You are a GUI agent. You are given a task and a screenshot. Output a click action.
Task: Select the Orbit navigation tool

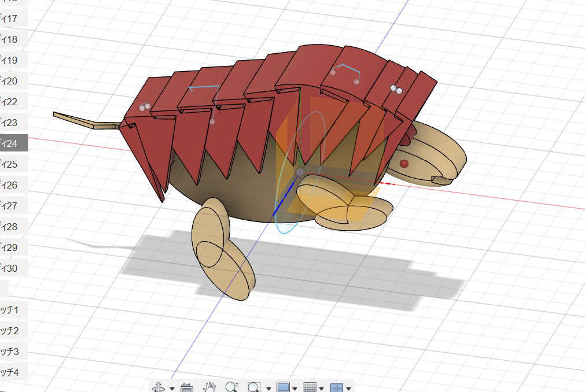pyautogui.click(x=159, y=387)
